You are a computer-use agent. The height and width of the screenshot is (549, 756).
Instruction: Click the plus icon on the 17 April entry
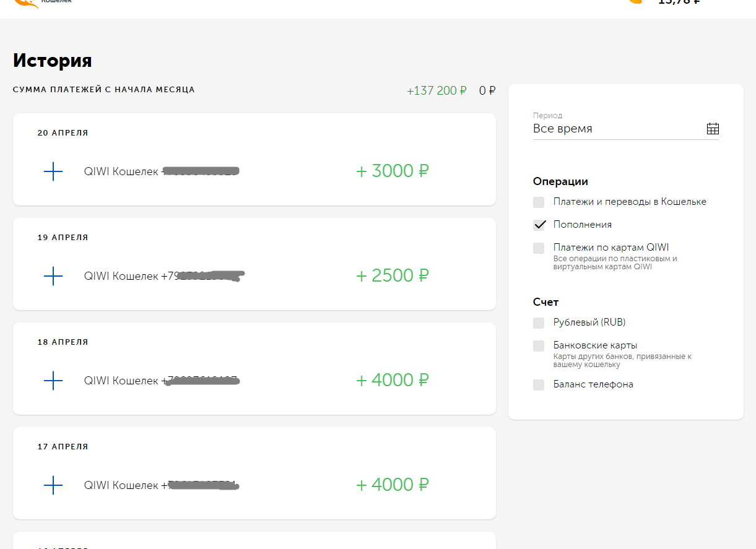coord(53,485)
